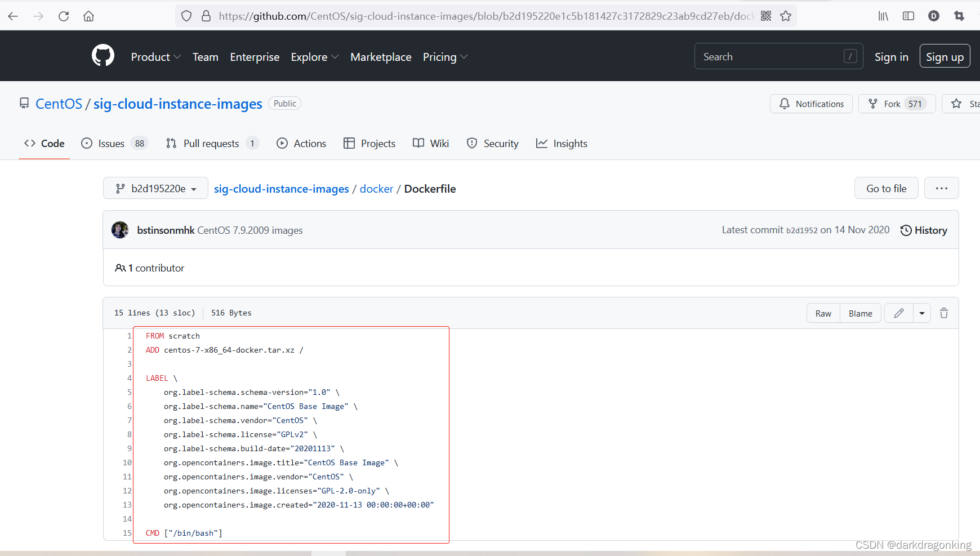This screenshot has width=980, height=556.
Task: Open the Insights tab
Action: coord(562,144)
